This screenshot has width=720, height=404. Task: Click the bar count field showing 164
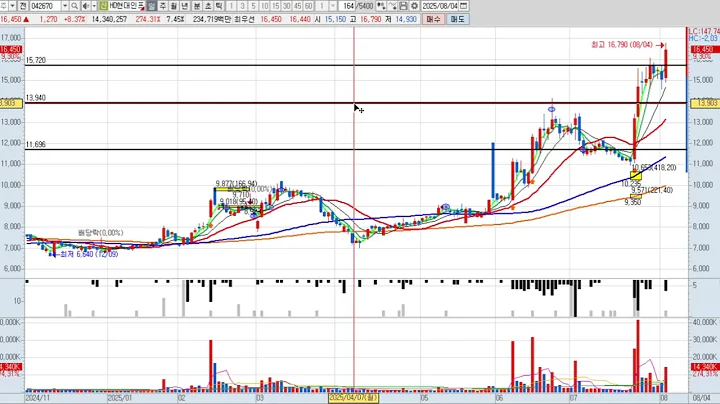click(x=347, y=6)
